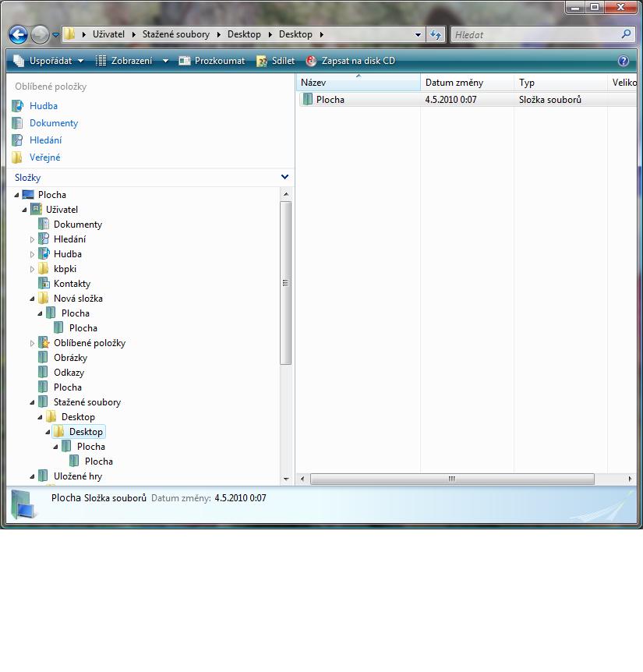Click the greyed Forward arrow button
The height and width of the screenshot is (672, 643).
click(x=40, y=35)
